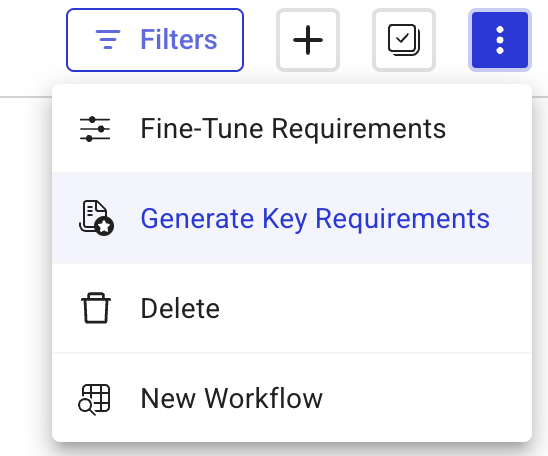
Task: Click the table with magnifier icon
Action: (94, 400)
